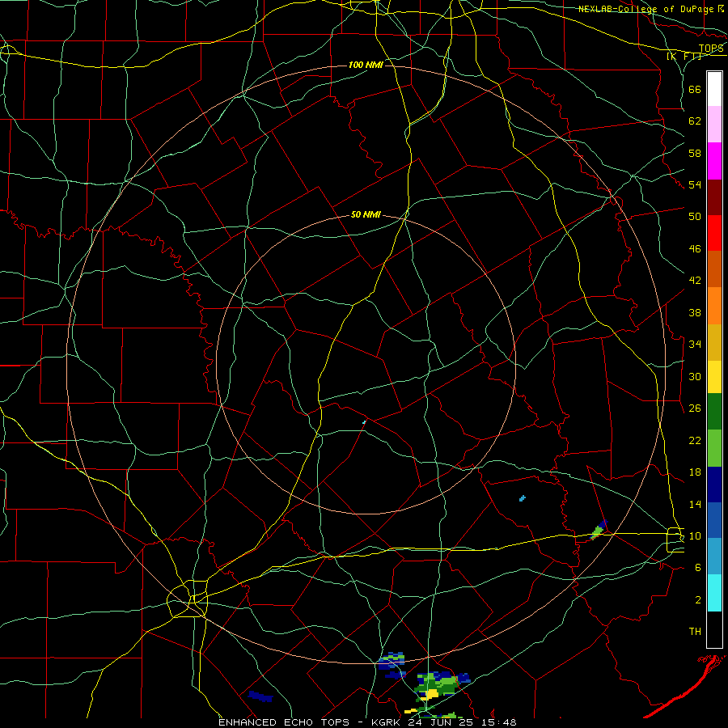Click the legend value "58"
This screenshot has width=728, height=728.
tap(695, 153)
